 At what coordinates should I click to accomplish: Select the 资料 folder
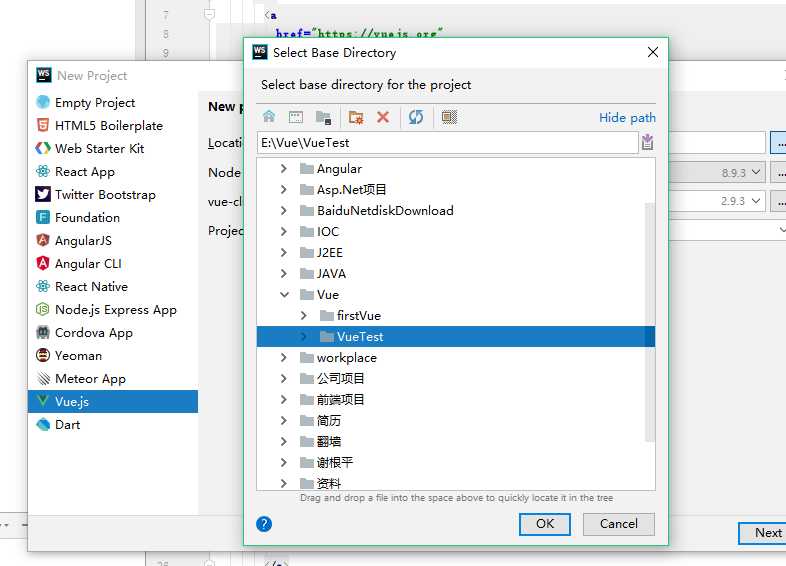[328, 483]
